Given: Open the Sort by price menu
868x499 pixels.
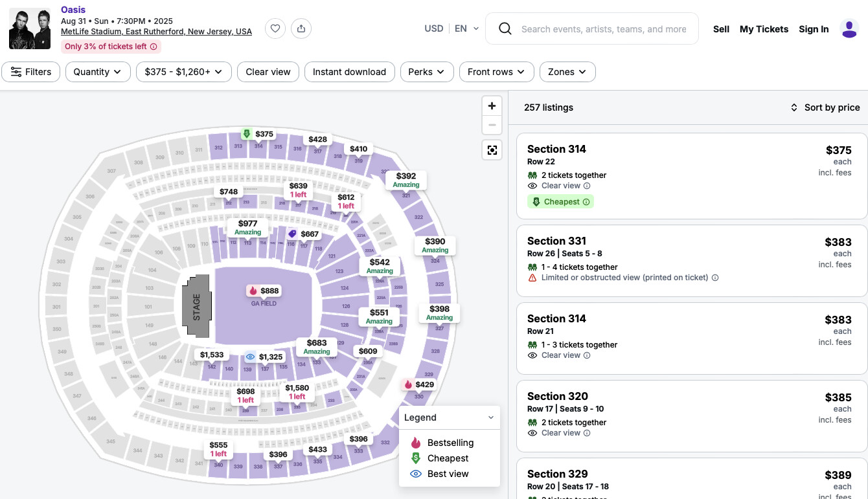Looking at the screenshot, I should coord(825,107).
